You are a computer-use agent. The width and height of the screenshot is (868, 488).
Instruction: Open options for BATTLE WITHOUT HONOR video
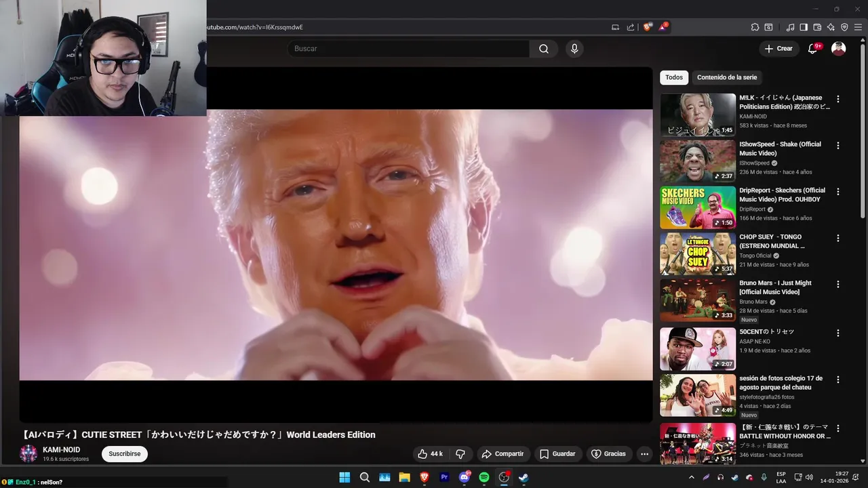pos(837,428)
